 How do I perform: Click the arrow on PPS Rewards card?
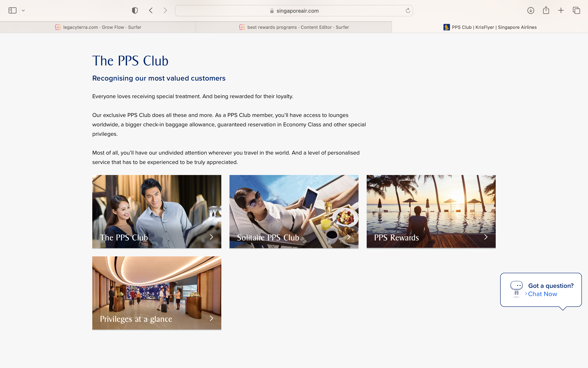tap(486, 237)
